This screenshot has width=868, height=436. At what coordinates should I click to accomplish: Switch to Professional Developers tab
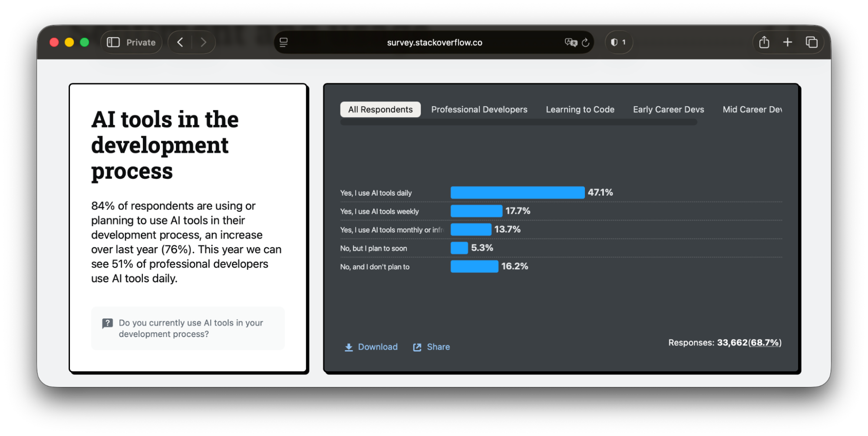[x=479, y=109]
